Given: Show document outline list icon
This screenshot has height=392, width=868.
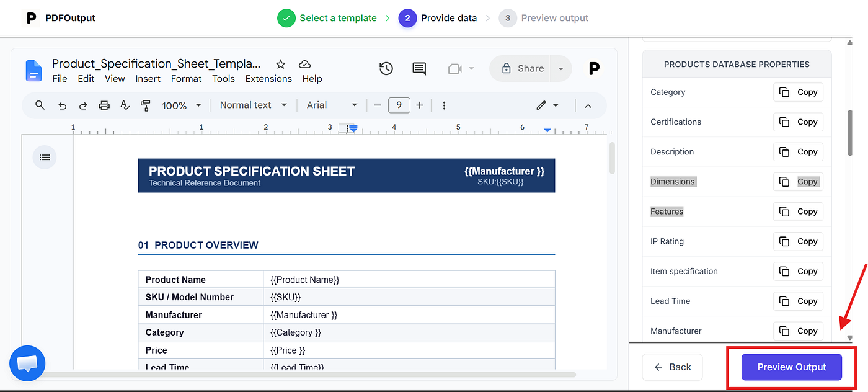Looking at the screenshot, I should click(x=45, y=158).
